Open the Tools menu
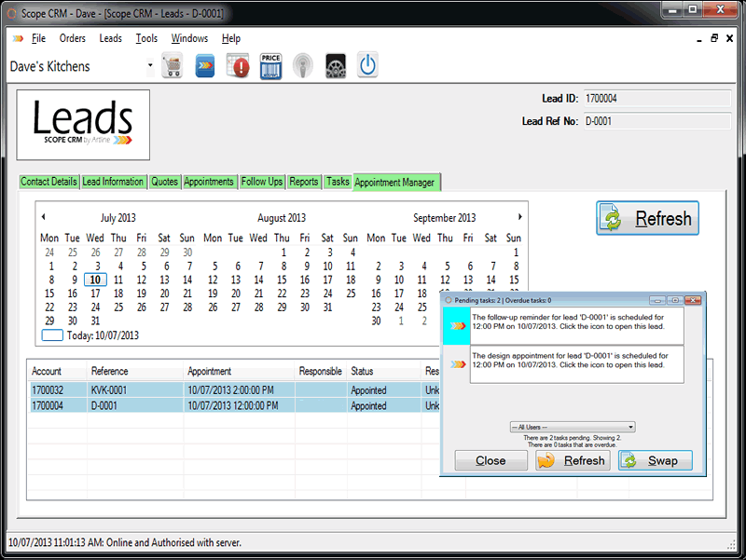746x560 pixels. click(146, 38)
